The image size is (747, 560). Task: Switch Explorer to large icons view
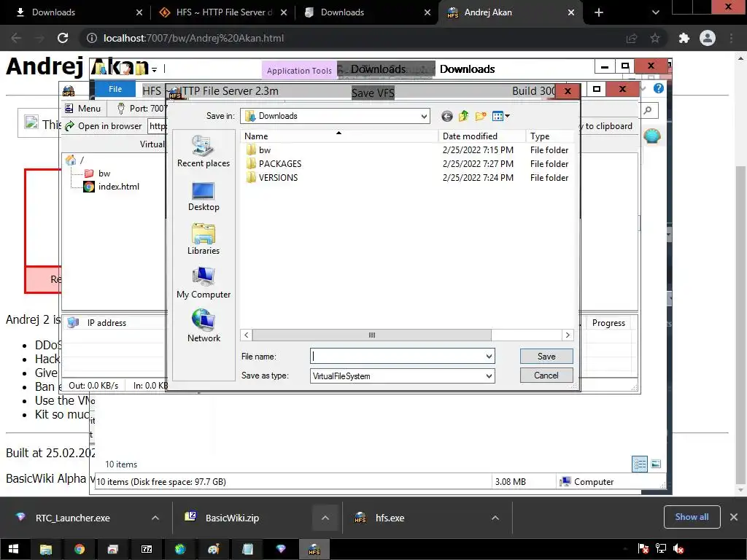[656, 464]
